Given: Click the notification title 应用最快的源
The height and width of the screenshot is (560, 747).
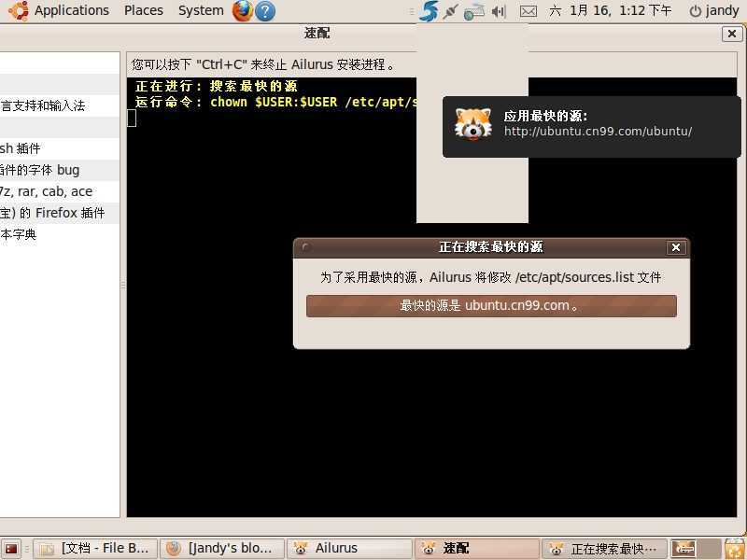Looking at the screenshot, I should pyautogui.click(x=546, y=116).
